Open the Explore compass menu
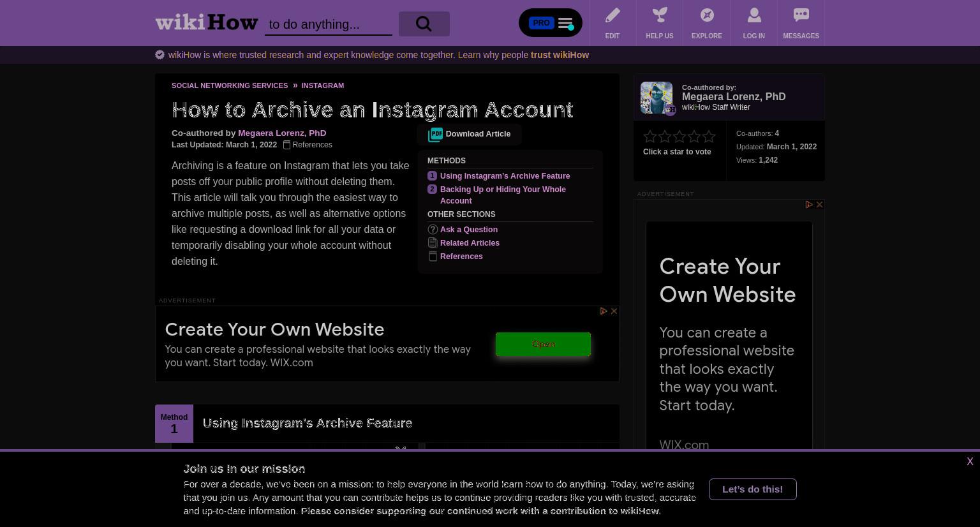The height and width of the screenshot is (527, 980). coord(707,23)
